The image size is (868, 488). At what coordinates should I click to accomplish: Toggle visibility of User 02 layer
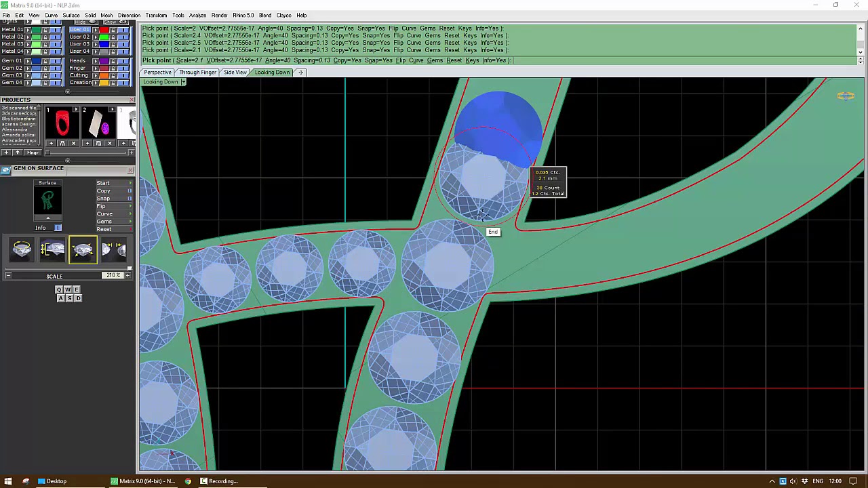(123, 37)
